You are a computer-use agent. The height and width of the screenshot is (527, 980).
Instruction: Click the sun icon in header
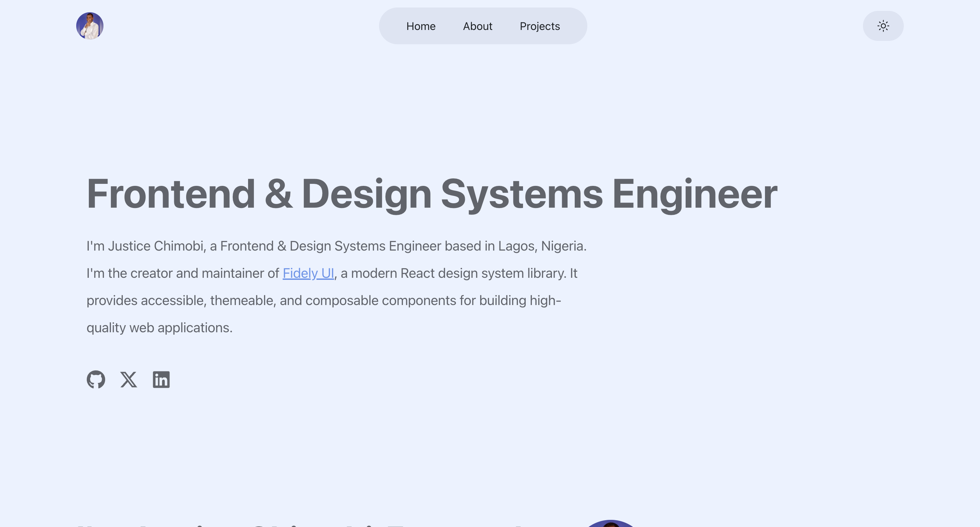tap(883, 26)
